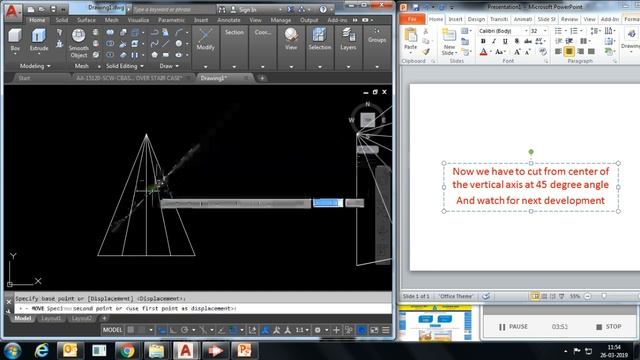Click the AutoCAD help question mark icon
640x360 pixels.
tap(323, 9)
